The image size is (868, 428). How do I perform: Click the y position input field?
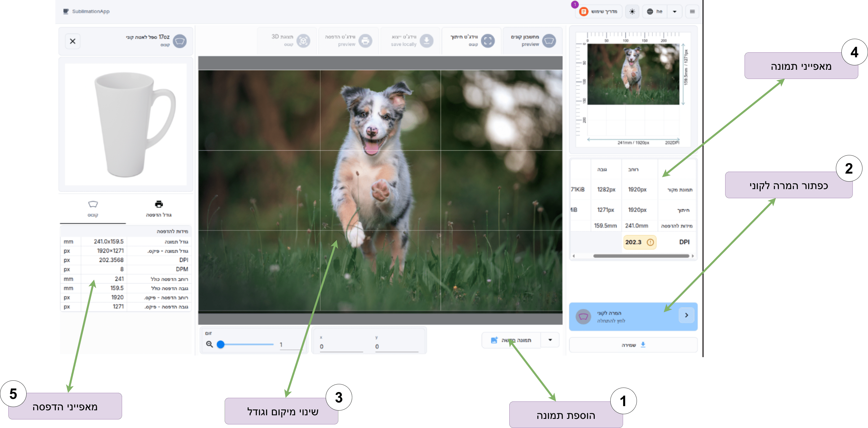396,346
